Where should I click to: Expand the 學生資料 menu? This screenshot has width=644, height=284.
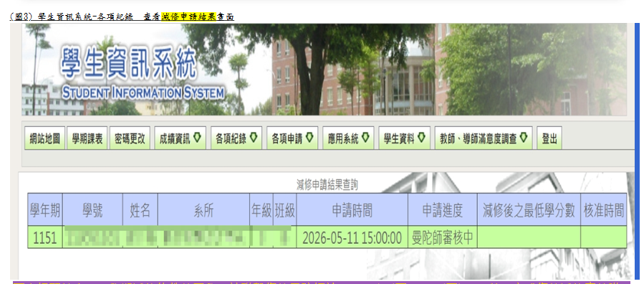[404, 138]
